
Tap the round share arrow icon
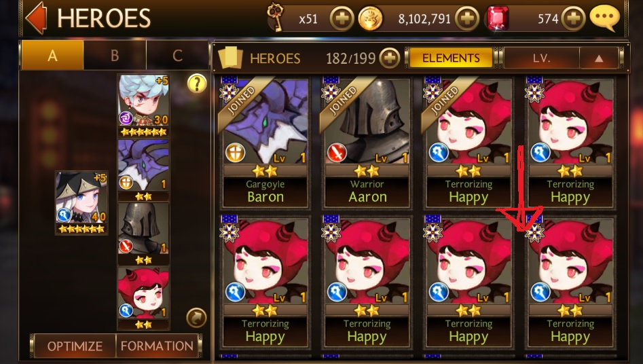pyautogui.click(x=196, y=318)
